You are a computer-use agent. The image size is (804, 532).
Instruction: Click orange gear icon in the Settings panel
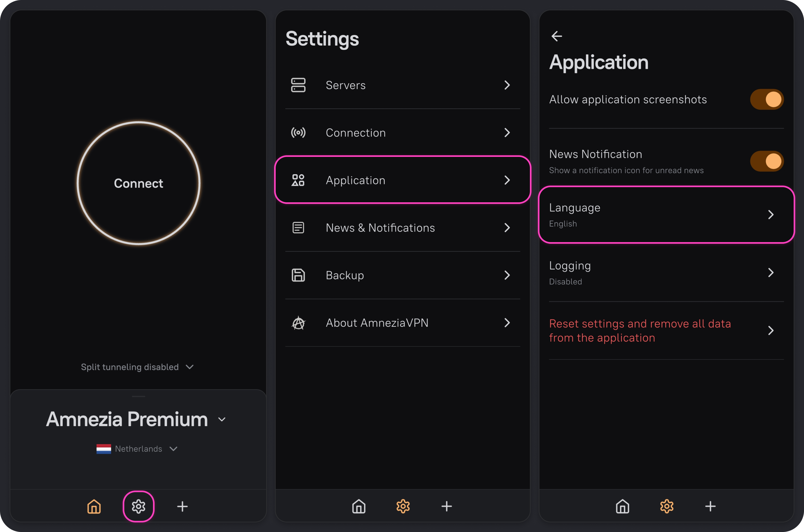pos(403,507)
